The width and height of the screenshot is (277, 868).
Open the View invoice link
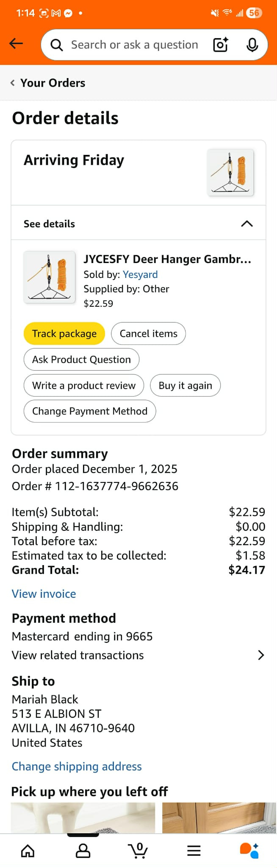[44, 594]
